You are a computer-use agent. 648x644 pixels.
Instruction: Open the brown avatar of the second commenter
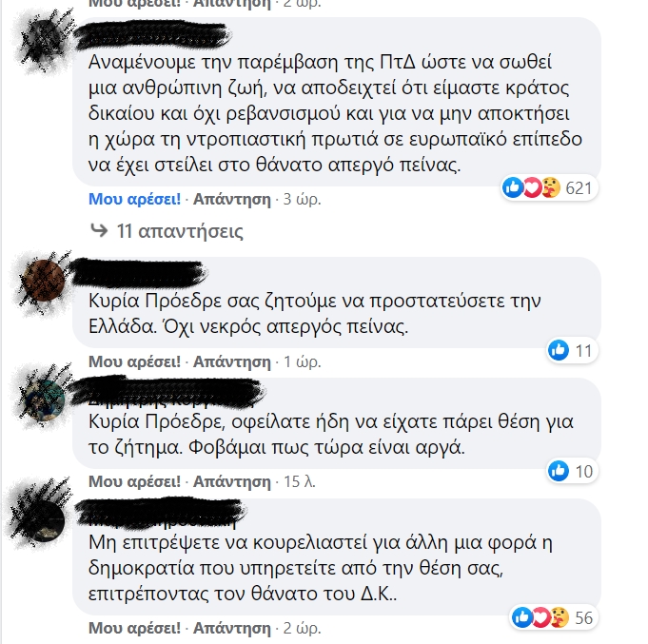pos(44,281)
